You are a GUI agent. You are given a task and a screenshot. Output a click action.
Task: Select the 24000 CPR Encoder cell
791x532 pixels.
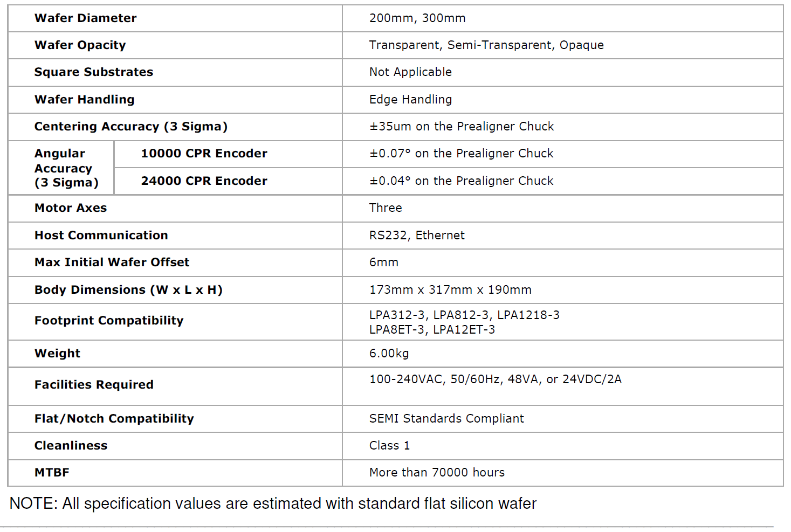228,181
